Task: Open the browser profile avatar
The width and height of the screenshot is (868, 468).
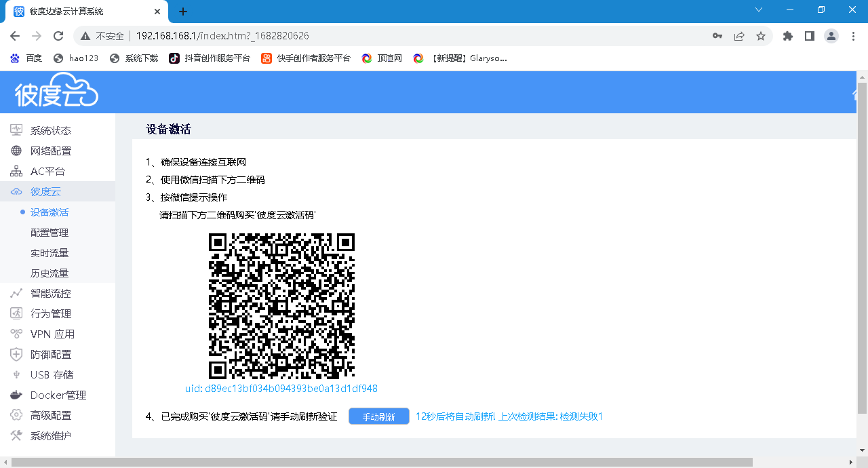Action: pyautogui.click(x=831, y=36)
